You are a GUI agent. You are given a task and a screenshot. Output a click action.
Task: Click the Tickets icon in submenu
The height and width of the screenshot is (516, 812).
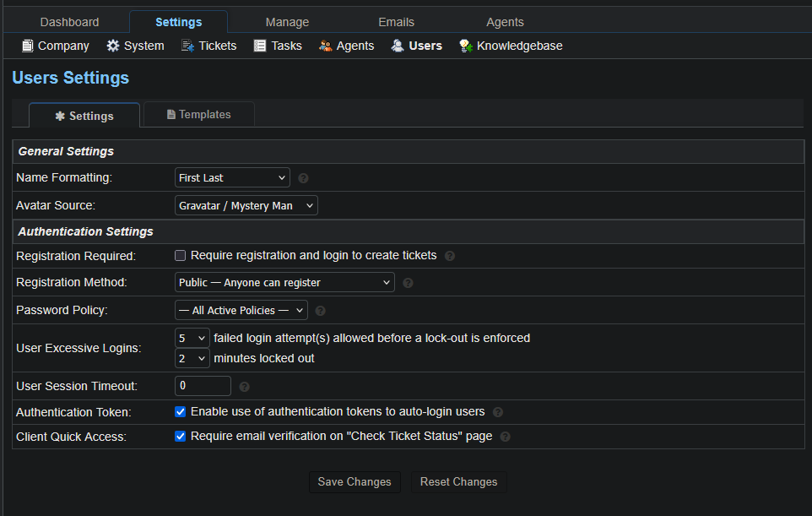click(x=188, y=46)
